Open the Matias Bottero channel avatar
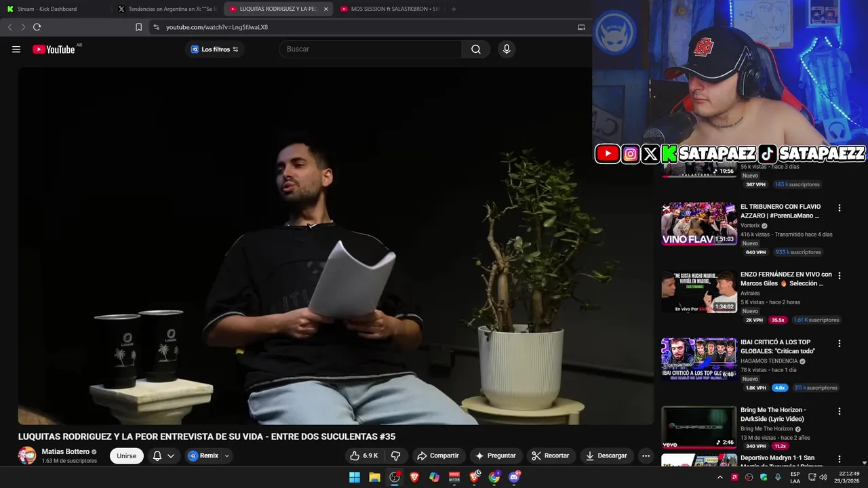The image size is (868, 488). 27,455
